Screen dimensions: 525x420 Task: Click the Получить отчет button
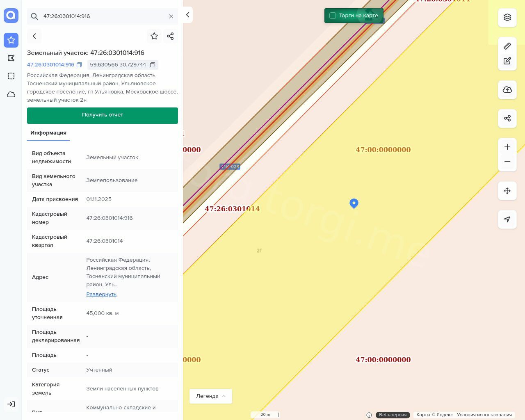pos(103,115)
